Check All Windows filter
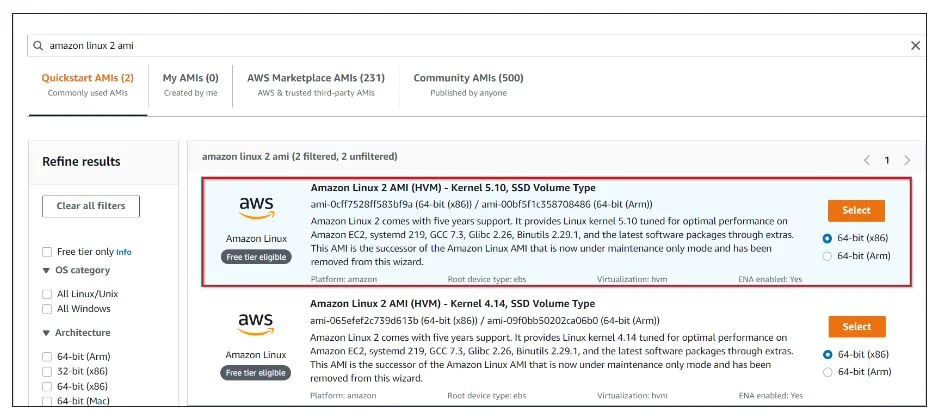This screenshot has width=940, height=417. 47,309
